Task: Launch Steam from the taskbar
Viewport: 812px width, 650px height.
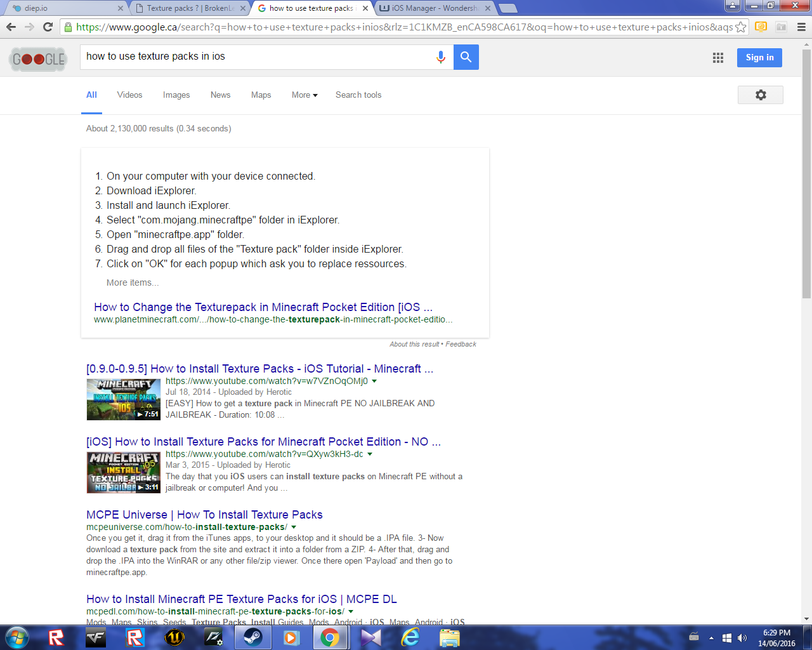Action: (252, 637)
